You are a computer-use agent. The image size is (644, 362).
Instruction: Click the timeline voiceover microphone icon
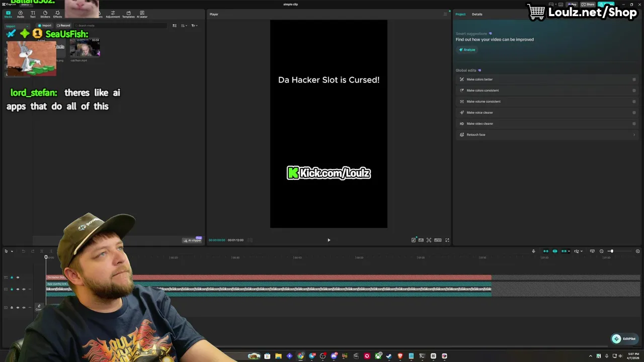pos(533,251)
